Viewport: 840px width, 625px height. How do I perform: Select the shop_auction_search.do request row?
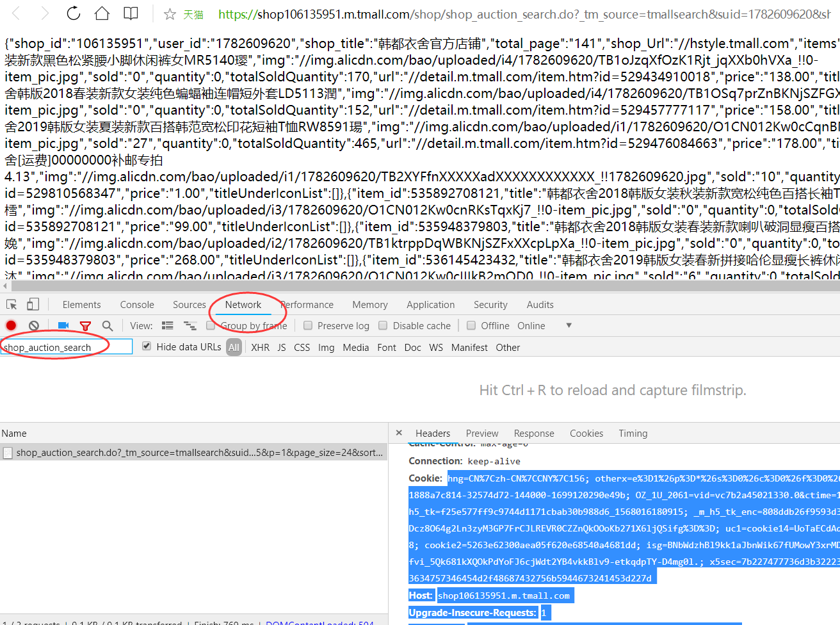[x=198, y=453]
